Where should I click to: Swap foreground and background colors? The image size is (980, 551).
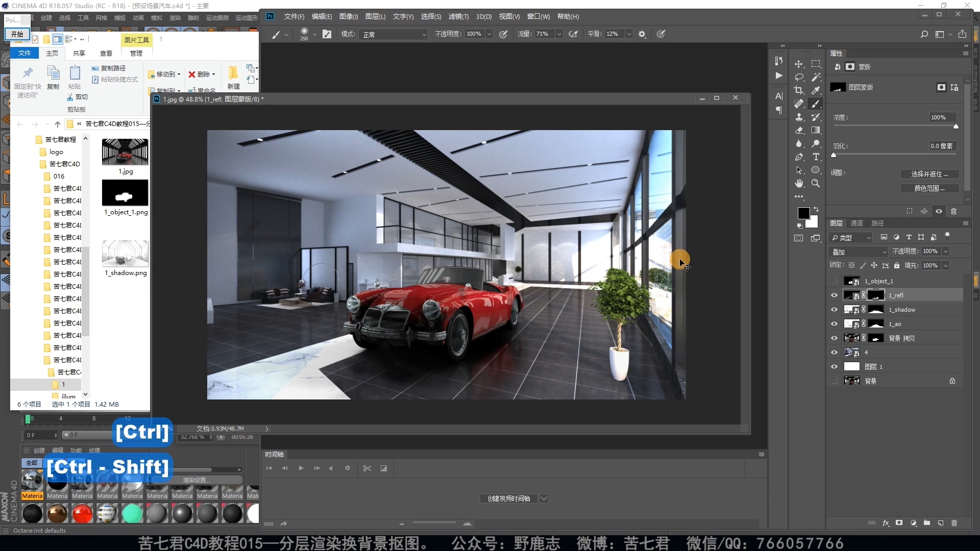[x=816, y=209]
